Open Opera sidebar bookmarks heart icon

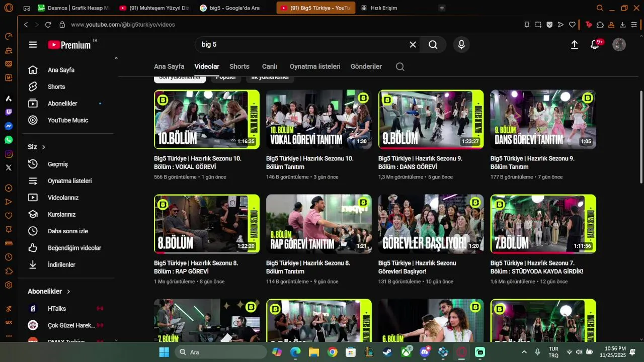point(9,216)
